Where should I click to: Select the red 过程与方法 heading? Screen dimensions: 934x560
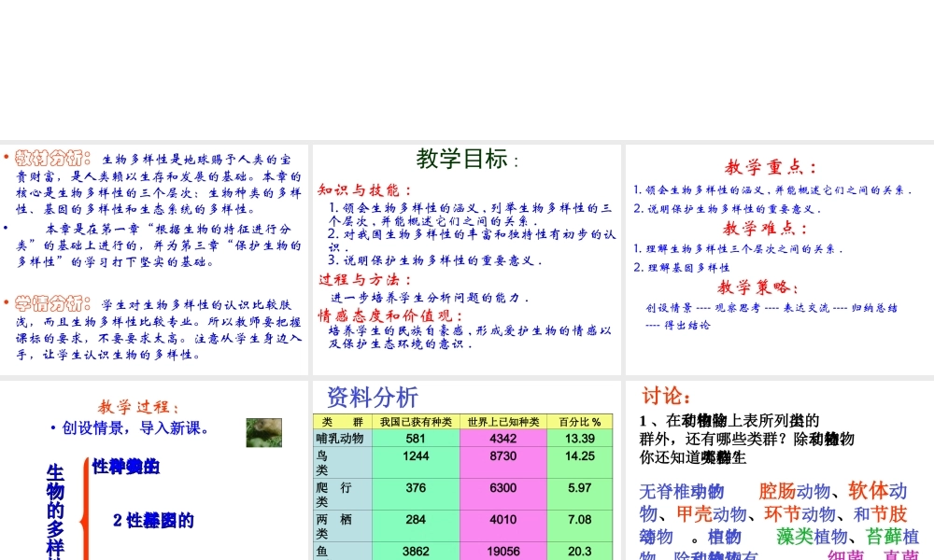click(x=364, y=279)
